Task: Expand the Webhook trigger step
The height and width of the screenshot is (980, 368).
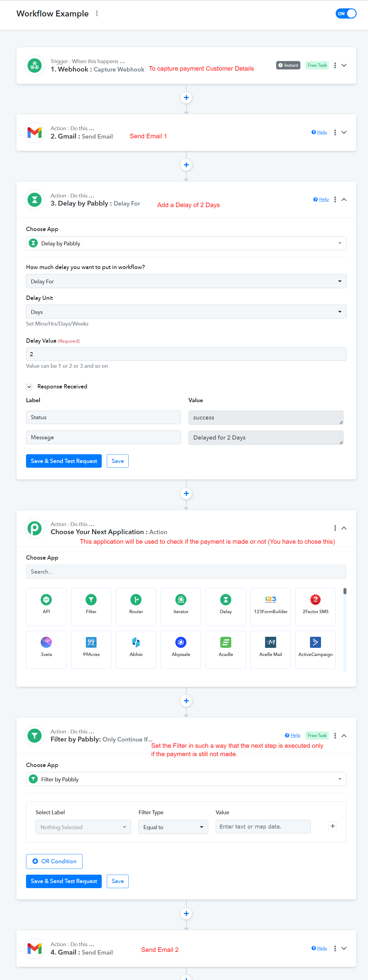Action: pyautogui.click(x=344, y=66)
